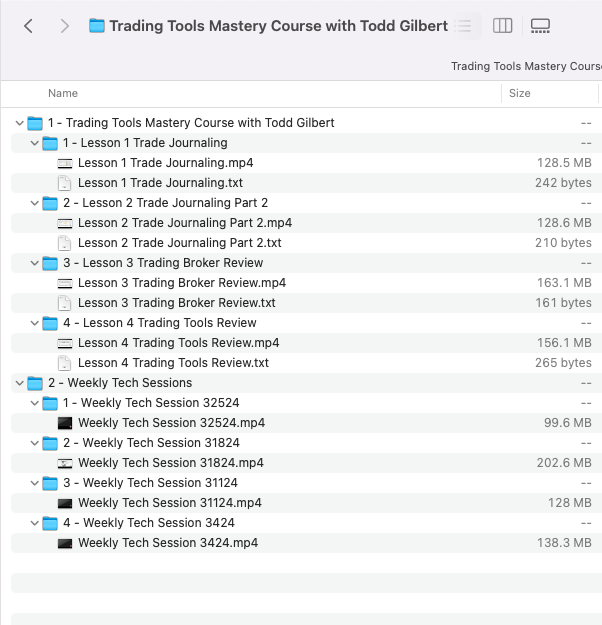Collapse 2 - Weekly Tech Session 31824 folder
602x625 pixels.
click(35, 443)
